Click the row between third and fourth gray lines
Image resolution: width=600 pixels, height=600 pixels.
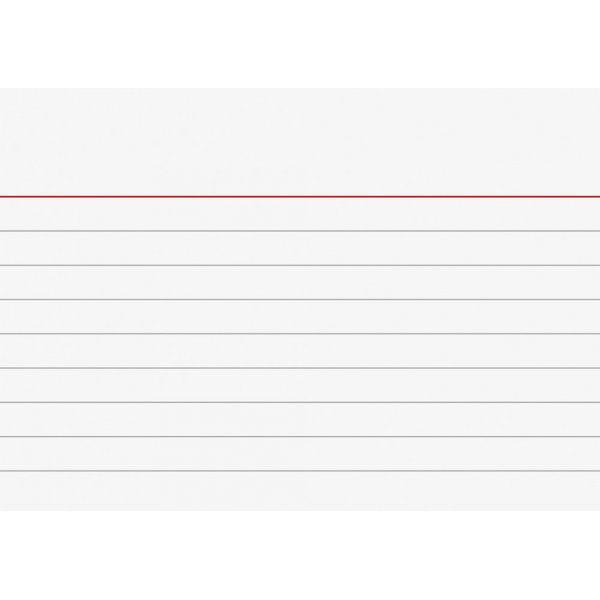click(x=300, y=316)
